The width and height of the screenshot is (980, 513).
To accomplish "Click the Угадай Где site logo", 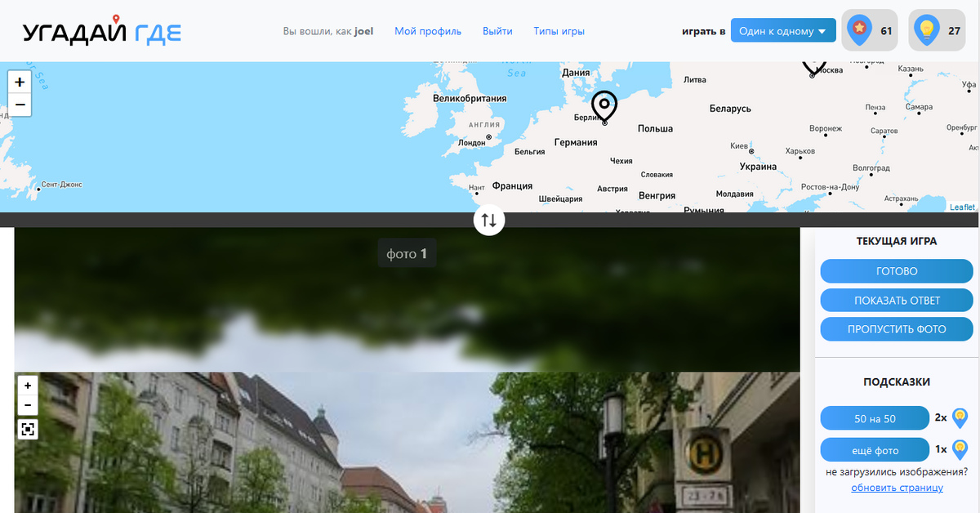I will pos(102,31).
